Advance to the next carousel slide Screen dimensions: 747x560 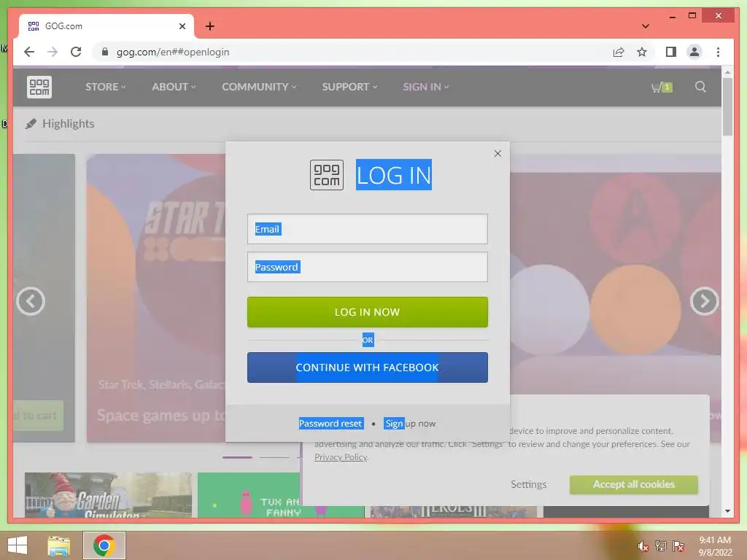tap(704, 301)
